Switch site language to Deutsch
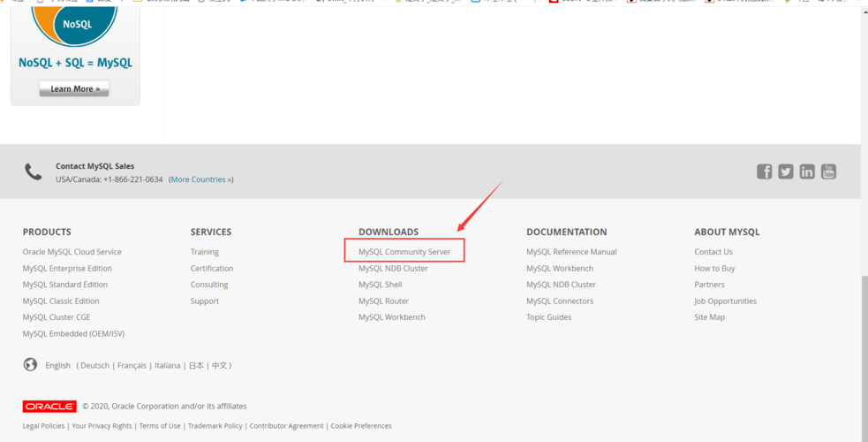 point(95,366)
